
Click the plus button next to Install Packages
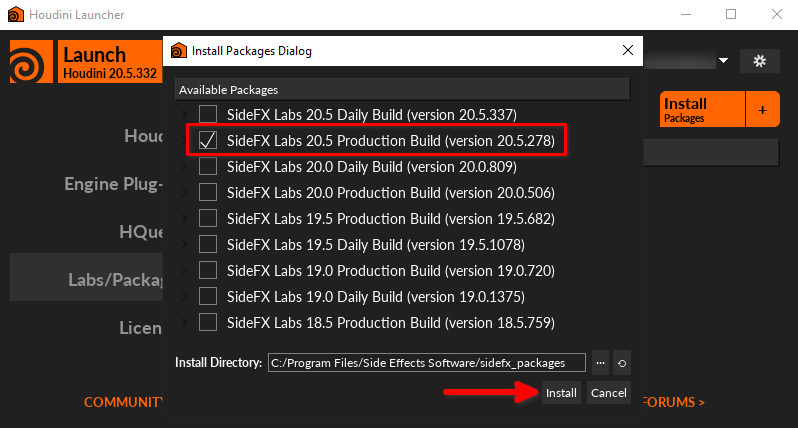[x=762, y=109]
